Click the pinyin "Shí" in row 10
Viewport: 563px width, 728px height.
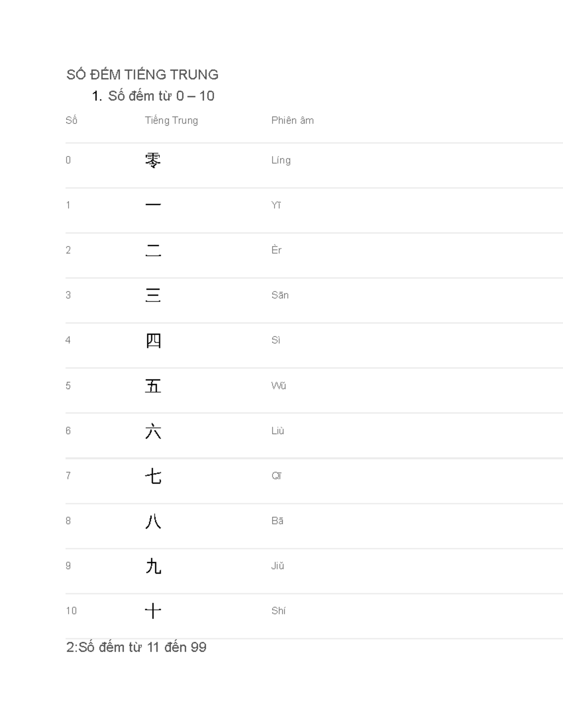278,611
